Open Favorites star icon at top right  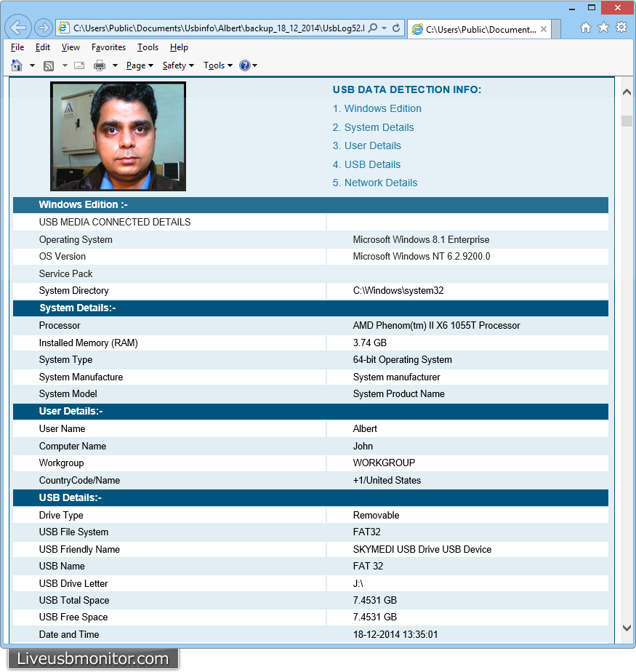(603, 28)
